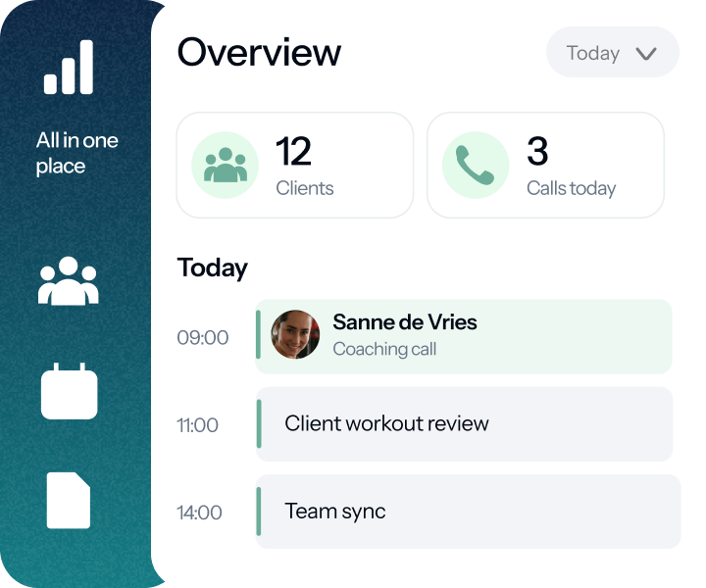Click the 14:00 time label
The height and width of the screenshot is (588, 706).
tap(199, 513)
